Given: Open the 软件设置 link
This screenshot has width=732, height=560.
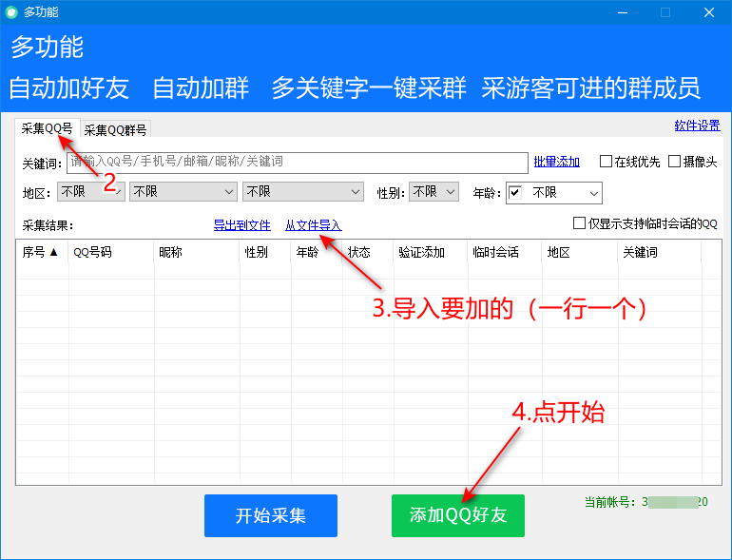Looking at the screenshot, I should click(697, 126).
